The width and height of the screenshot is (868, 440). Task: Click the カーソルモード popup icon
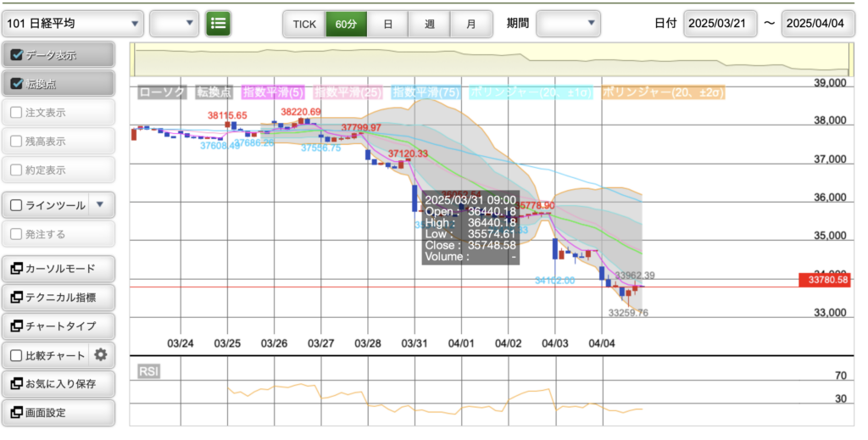[x=16, y=269]
